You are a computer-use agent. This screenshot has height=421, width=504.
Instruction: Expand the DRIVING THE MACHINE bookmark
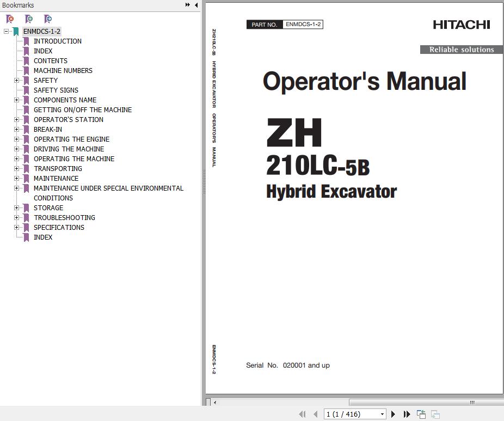tap(16, 149)
